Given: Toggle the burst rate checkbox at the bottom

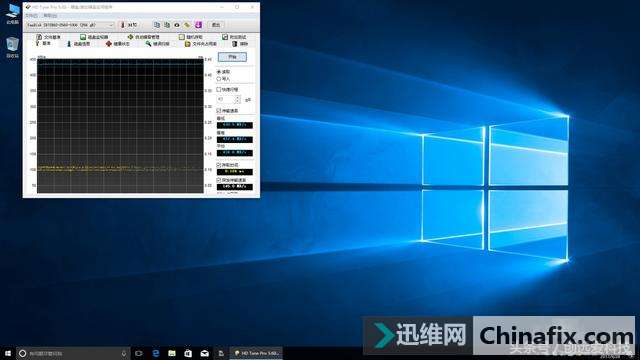Looking at the screenshot, I should [219, 180].
